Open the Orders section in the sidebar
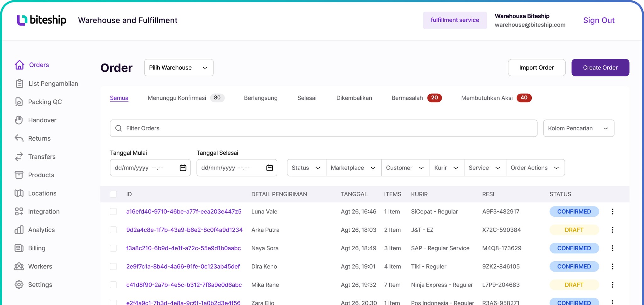Image resolution: width=644 pixels, height=305 pixels. pos(39,65)
